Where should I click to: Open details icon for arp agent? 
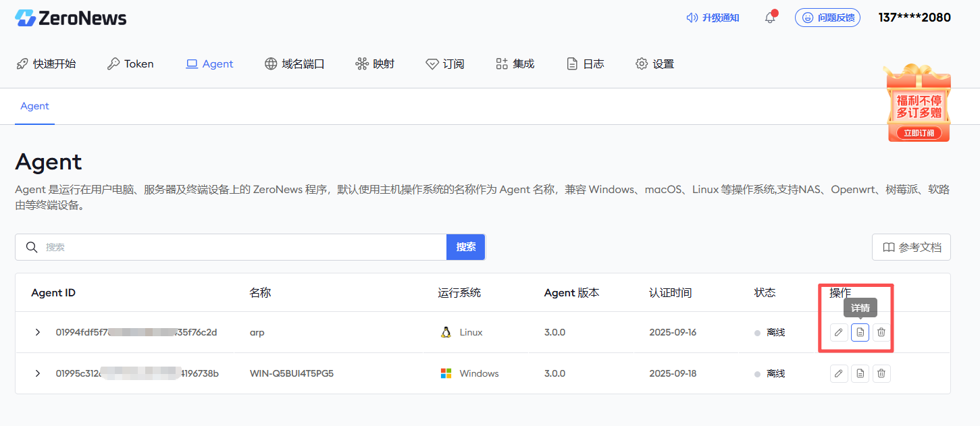860,332
